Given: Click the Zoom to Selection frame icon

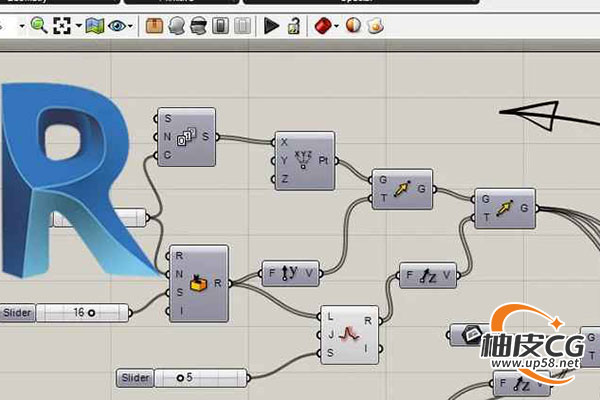Looking at the screenshot, I should (62, 26).
